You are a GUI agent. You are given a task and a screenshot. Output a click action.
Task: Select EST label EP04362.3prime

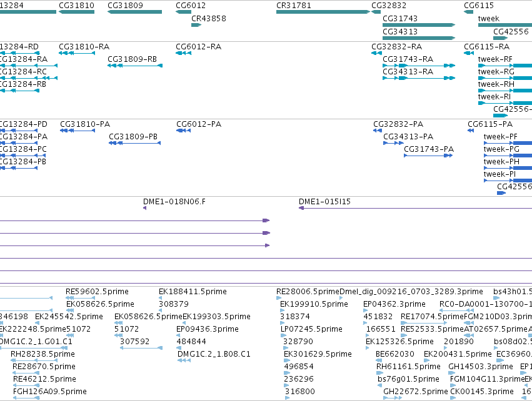394,304
